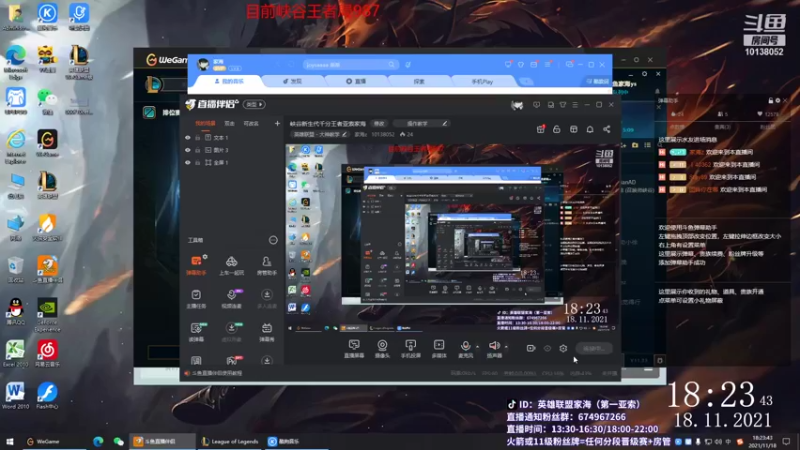The image size is (800, 450).
Task: Switch to the second scene tab 竖屏
Action: 230,123
